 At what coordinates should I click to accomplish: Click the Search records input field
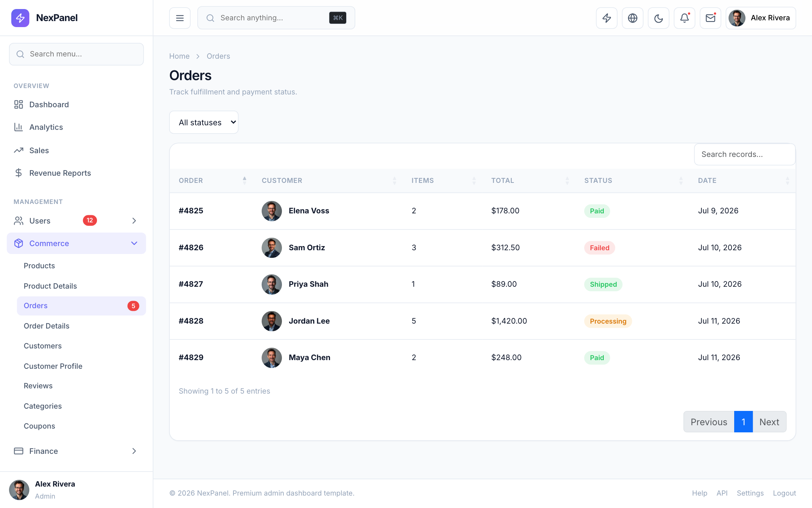pyautogui.click(x=745, y=154)
